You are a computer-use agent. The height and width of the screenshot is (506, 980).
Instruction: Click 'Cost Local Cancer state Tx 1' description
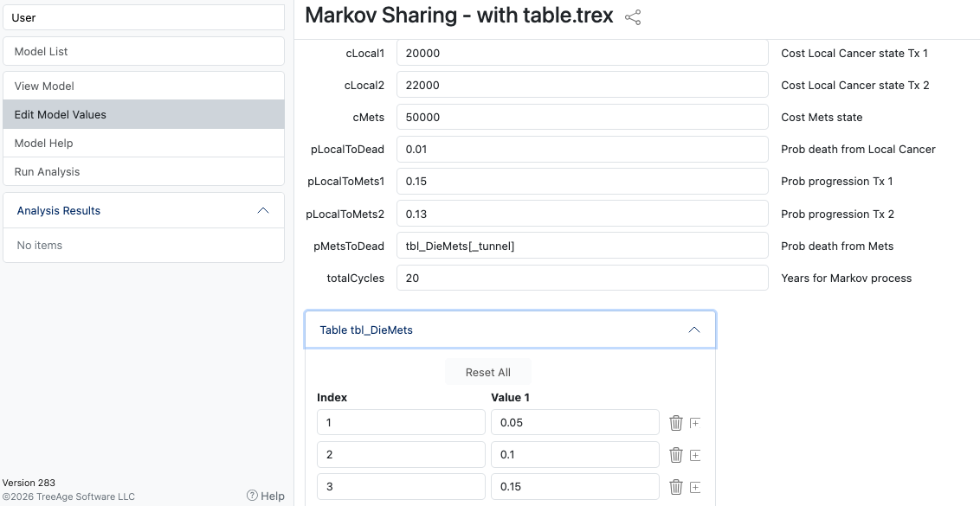coord(854,53)
